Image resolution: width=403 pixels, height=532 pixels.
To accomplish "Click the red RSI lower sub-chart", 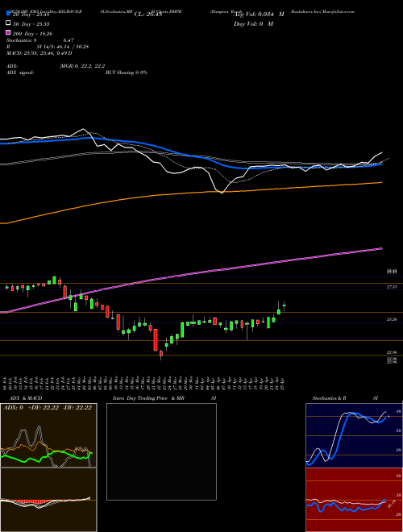I will click(x=354, y=500).
